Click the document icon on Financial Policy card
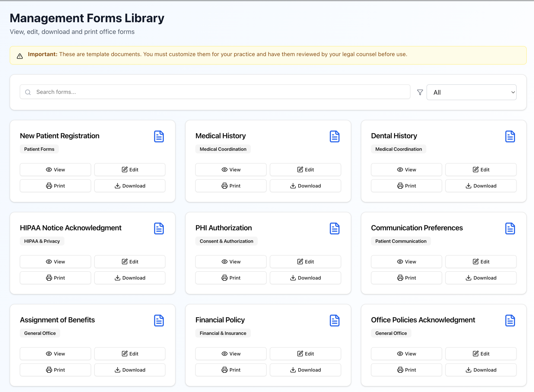This screenshot has height=392, width=534. click(334, 320)
